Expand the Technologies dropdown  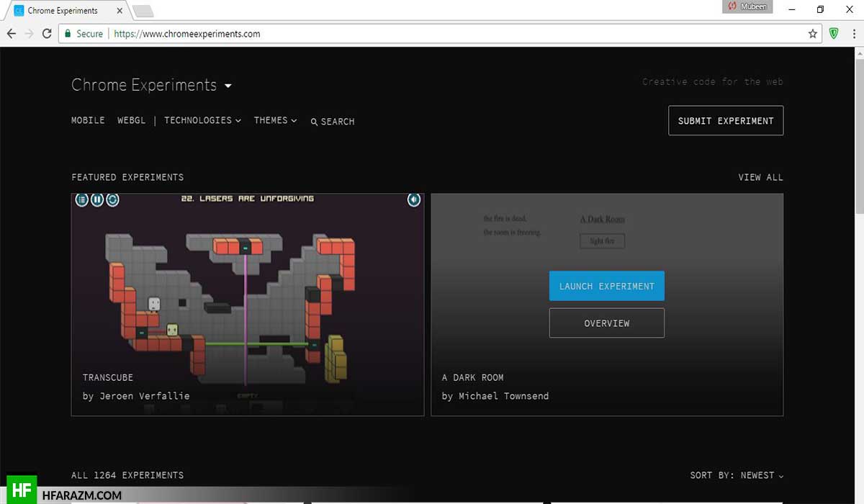[202, 120]
